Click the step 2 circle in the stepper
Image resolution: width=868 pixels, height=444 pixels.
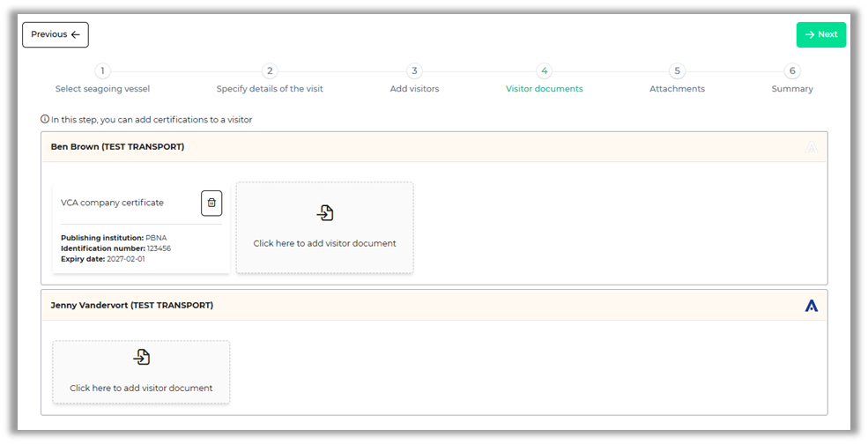tap(271, 71)
